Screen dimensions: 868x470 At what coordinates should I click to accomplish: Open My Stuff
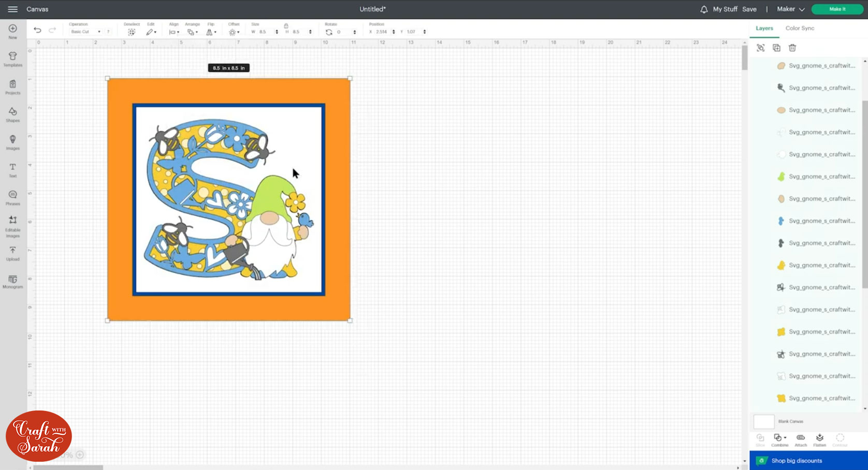click(725, 9)
